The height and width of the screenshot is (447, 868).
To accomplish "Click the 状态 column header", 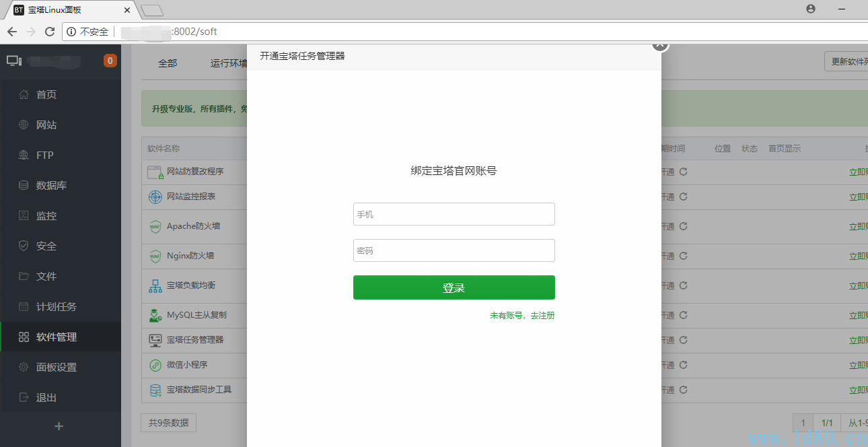I will point(750,149).
